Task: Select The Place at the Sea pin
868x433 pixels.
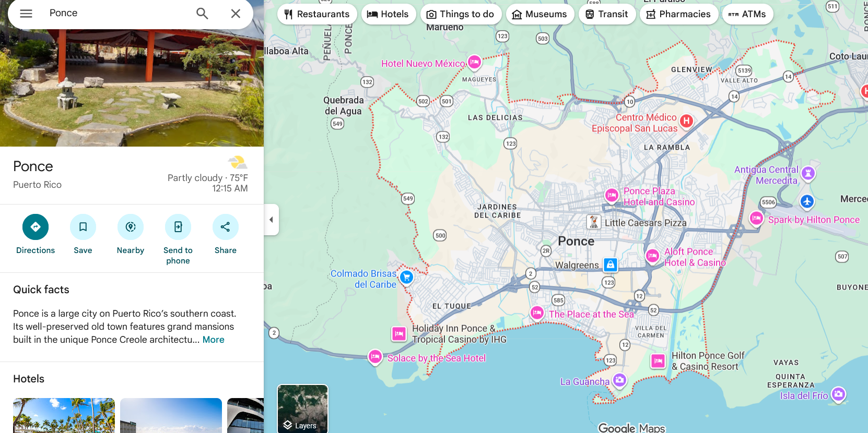Action: [537, 313]
